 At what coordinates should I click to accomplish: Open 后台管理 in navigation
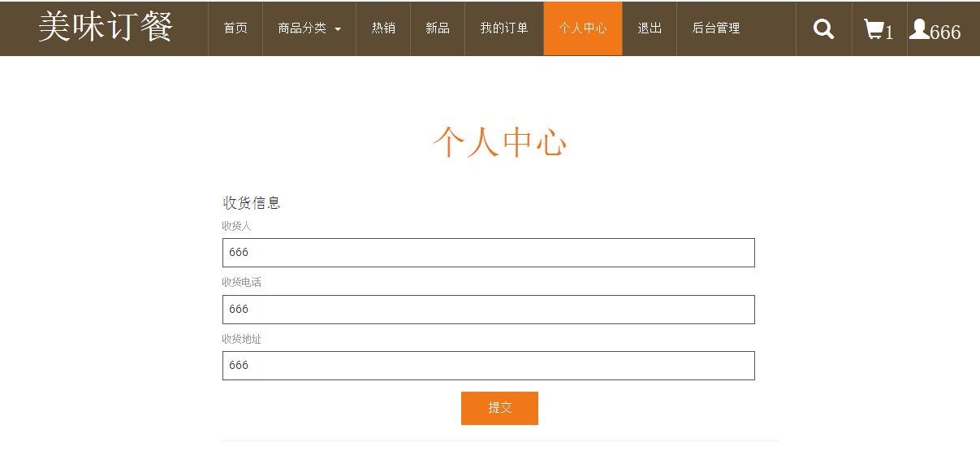tap(716, 28)
